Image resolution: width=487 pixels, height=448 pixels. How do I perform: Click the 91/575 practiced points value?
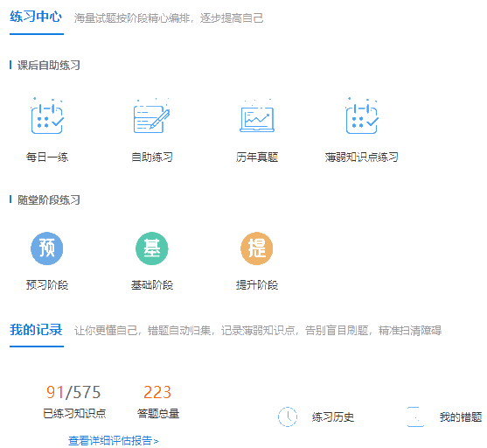[x=73, y=392]
